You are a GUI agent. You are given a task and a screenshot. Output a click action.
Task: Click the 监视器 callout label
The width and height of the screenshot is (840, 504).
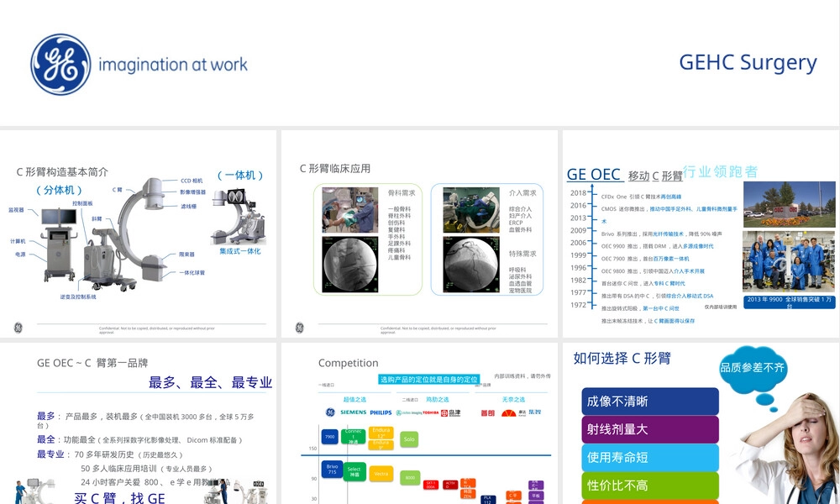(x=16, y=210)
